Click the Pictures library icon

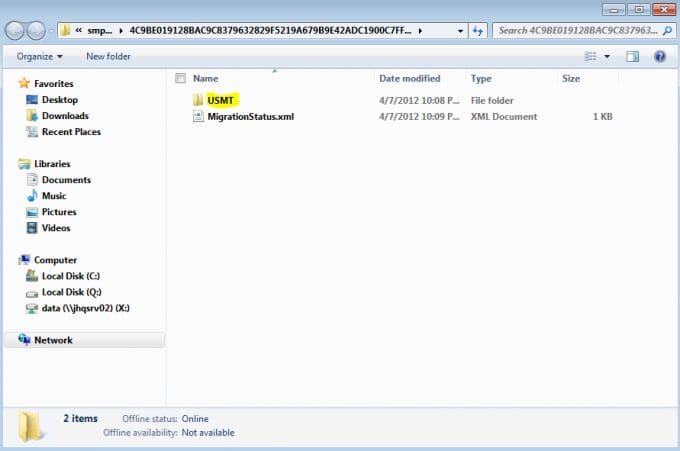click(x=32, y=212)
